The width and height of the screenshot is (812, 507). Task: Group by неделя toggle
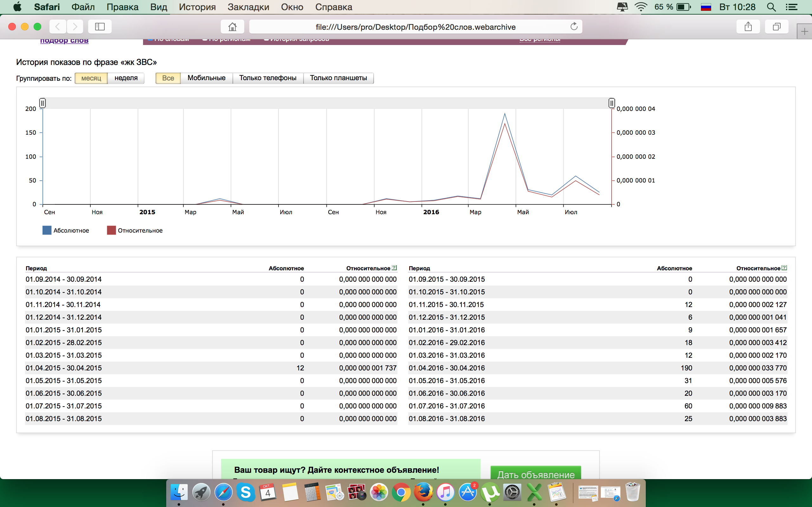pos(126,78)
